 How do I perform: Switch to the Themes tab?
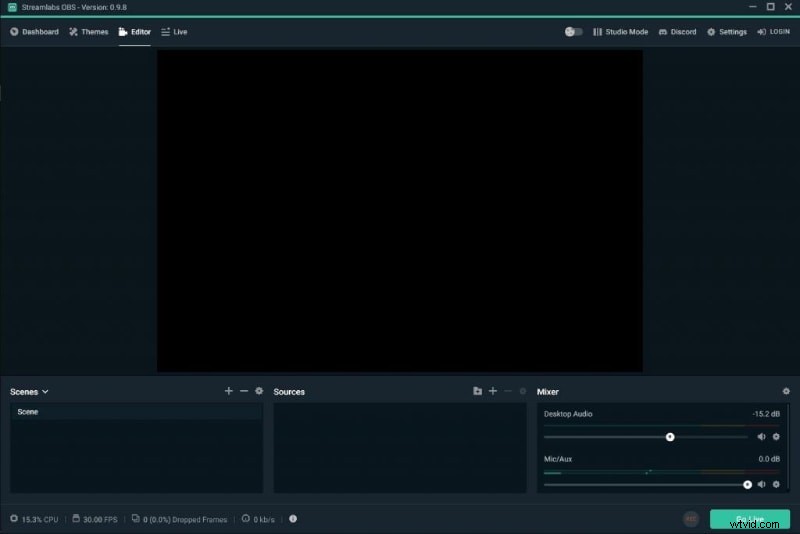[89, 32]
